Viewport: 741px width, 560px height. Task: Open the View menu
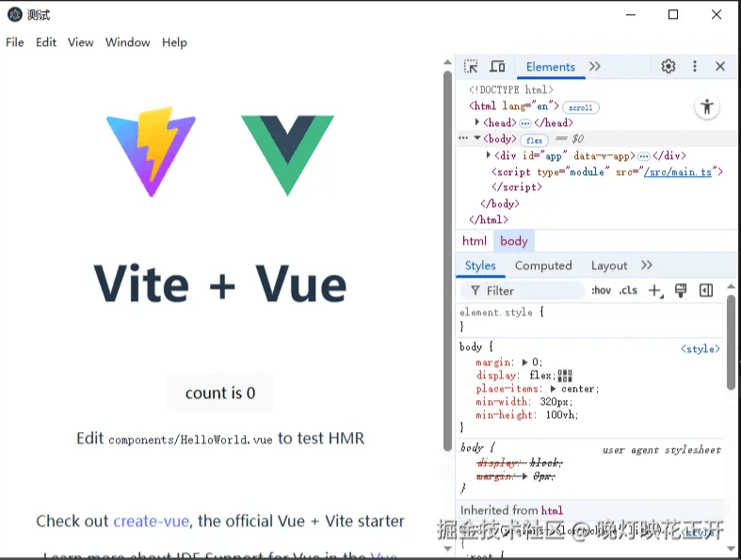(80, 42)
